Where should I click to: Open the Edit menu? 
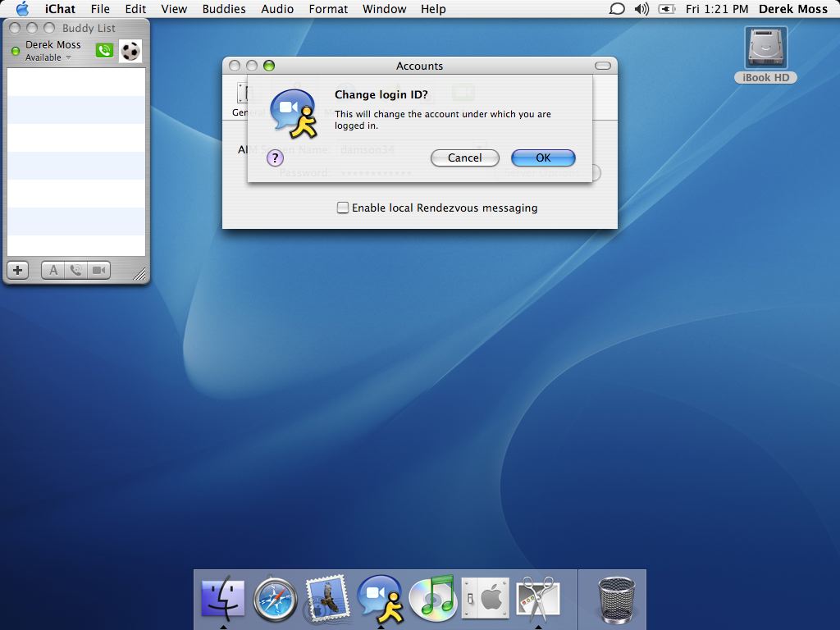click(135, 9)
